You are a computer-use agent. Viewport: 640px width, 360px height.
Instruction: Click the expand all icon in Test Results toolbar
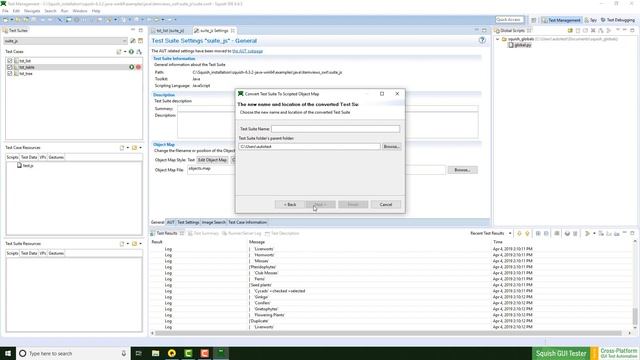tap(538, 233)
